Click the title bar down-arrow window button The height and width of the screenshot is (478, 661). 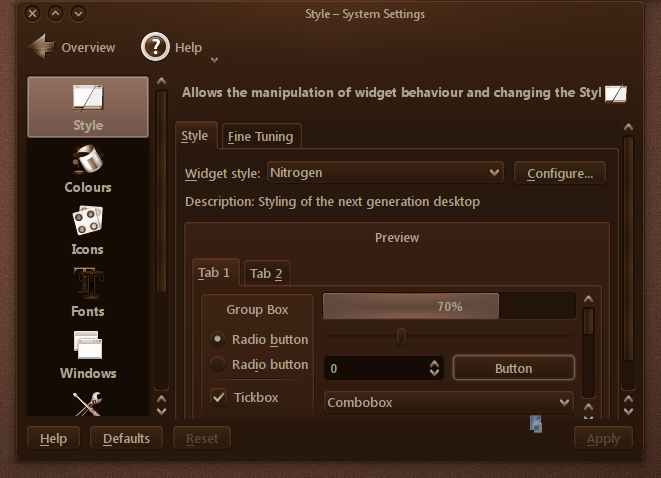coord(78,13)
